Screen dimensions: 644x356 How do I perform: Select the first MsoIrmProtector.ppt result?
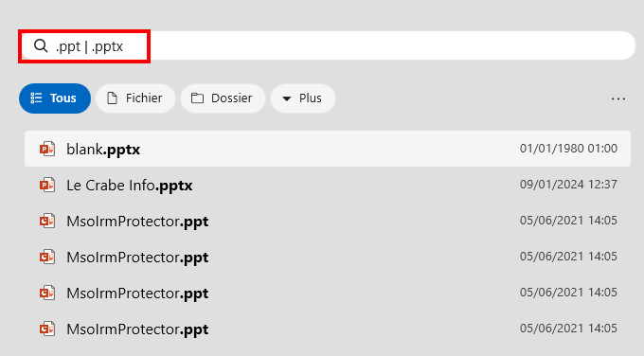[328, 221]
